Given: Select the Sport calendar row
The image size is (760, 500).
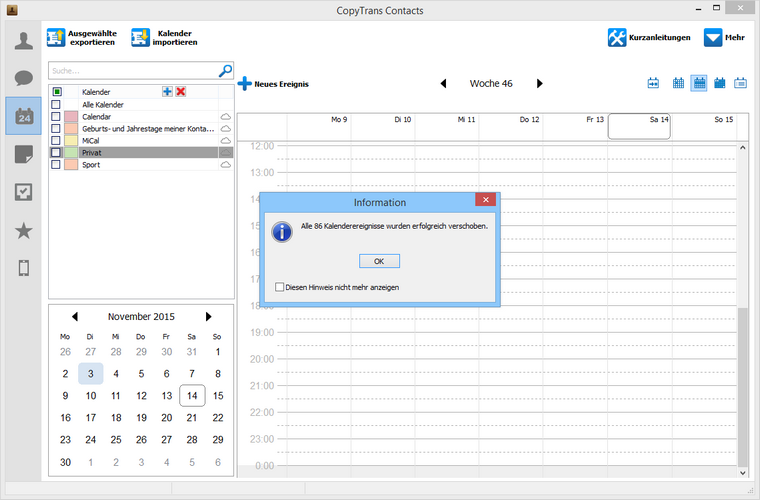Looking at the screenshot, I should pyautogui.click(x=141, y=165).
